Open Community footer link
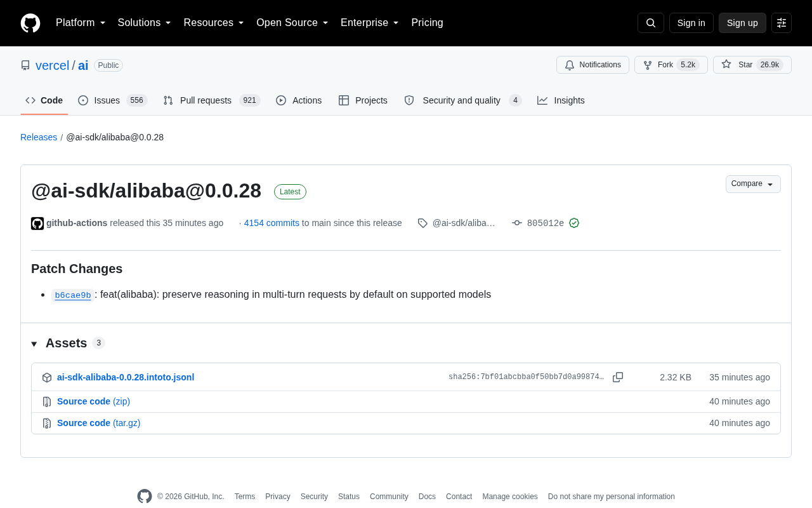Image resolution: width=812 pixels, height=508 pixels. pos(389,497)
